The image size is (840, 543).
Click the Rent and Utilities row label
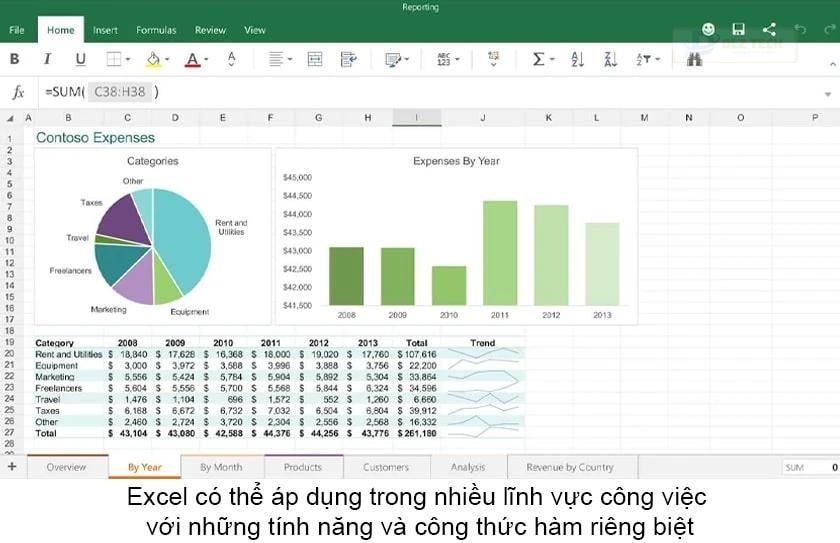69,354
